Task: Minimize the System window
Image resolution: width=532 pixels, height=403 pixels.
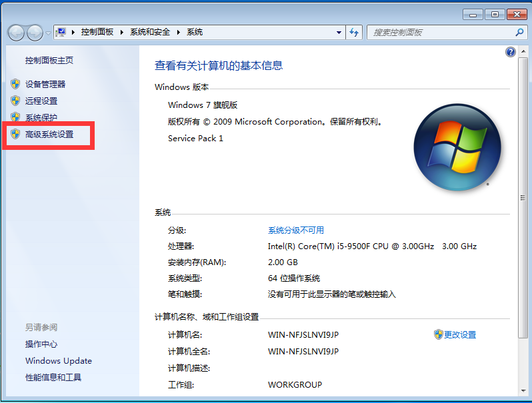Action: click(x=473, y=14)
